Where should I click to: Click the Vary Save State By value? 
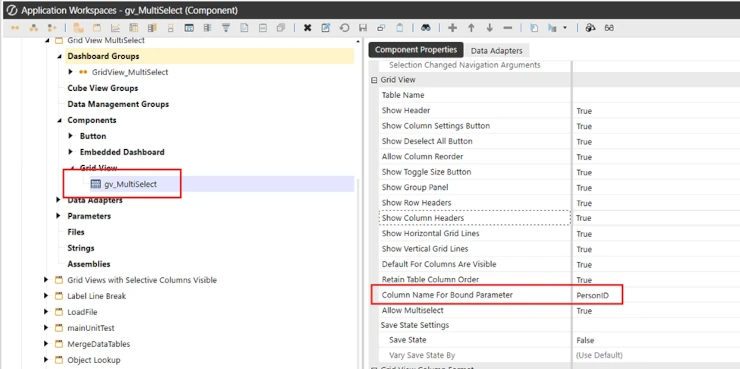click(599, 355)
